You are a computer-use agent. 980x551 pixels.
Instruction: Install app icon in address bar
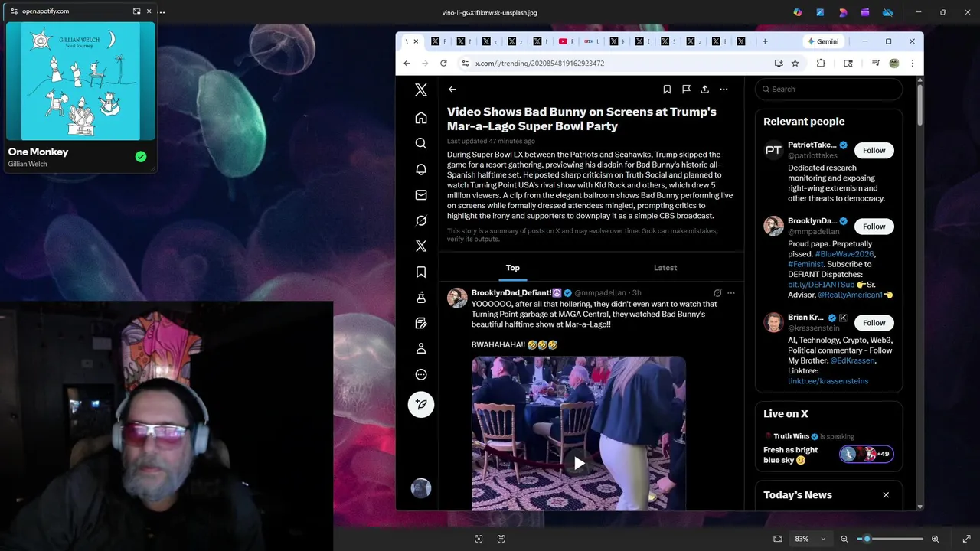pyautogui.click(x=779, y=64)
